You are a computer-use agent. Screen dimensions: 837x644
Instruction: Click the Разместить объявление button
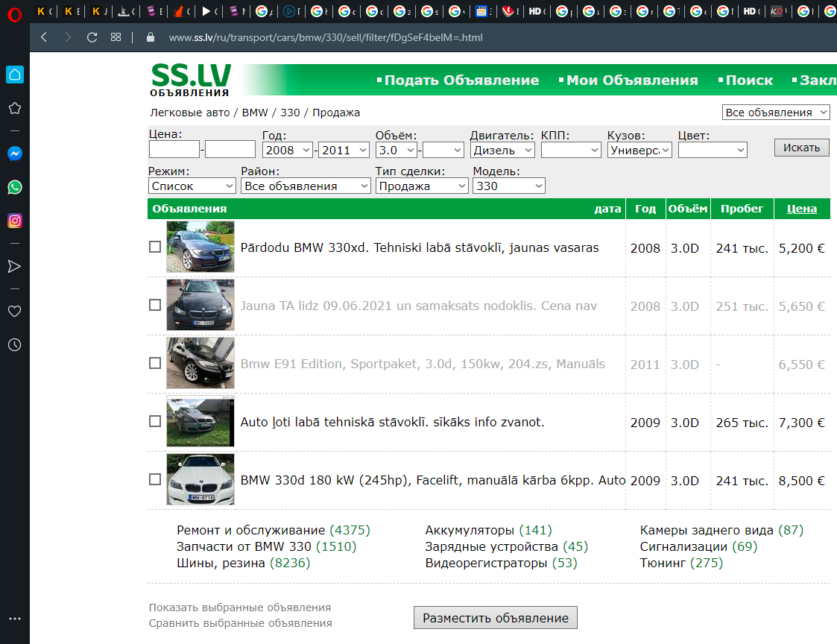pos(495,618)
